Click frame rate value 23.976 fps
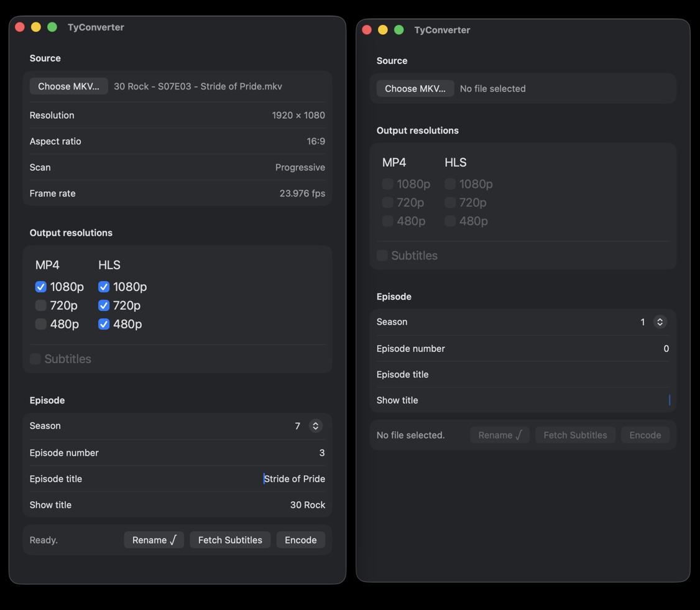 pos(302,193)
